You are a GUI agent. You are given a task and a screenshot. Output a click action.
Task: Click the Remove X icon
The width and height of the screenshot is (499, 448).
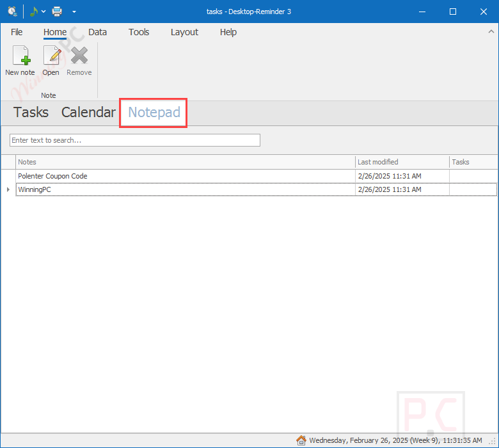coord(79,56)
